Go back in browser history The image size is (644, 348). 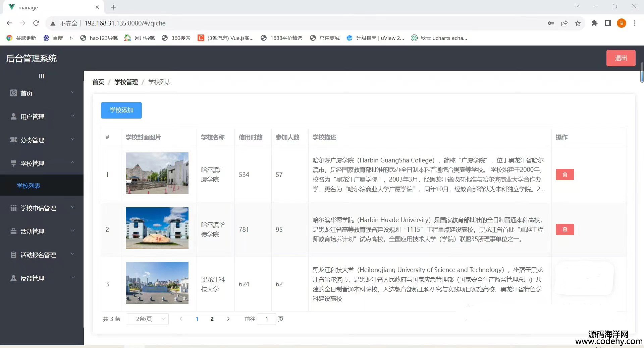[9, 23]
